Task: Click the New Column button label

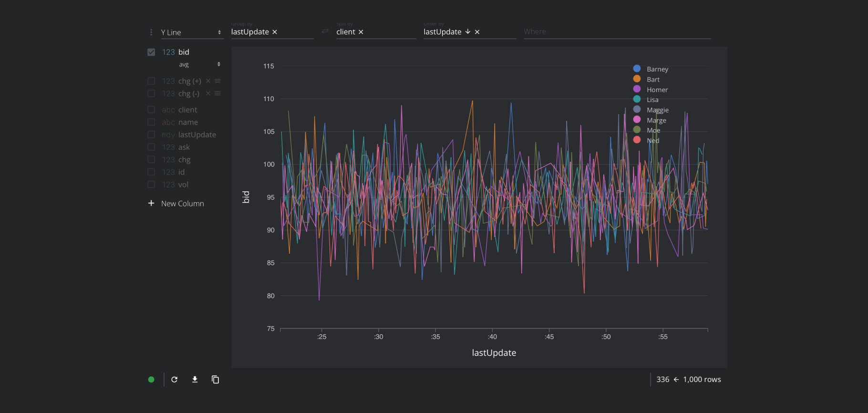Action: [183, 204]
